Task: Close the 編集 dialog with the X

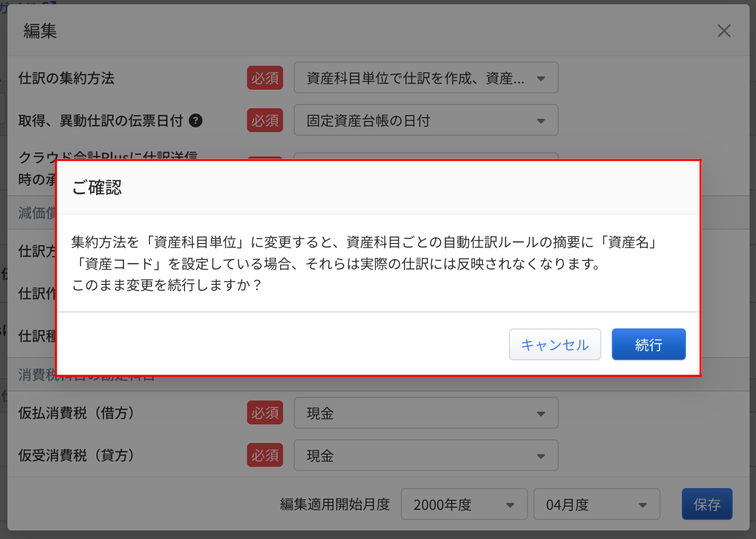Action: pos(724,31)
